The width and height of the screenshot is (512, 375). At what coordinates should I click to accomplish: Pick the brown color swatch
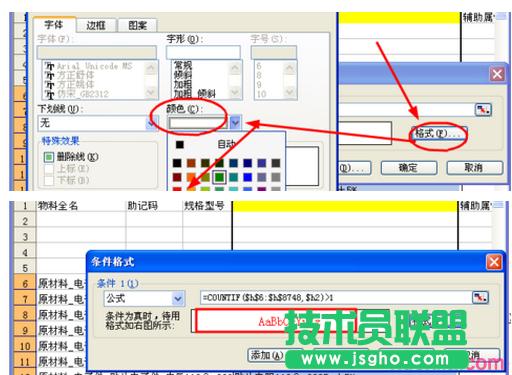tap(191, 163)
